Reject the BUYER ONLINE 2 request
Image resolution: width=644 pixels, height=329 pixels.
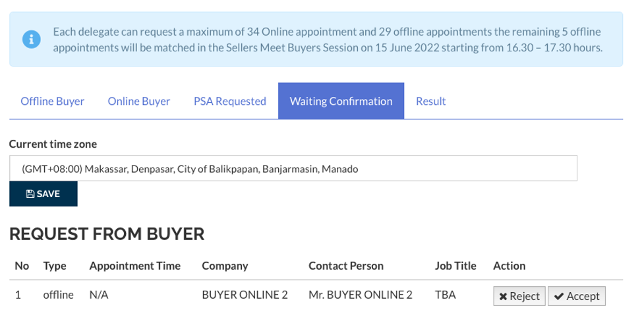point(519,296)
